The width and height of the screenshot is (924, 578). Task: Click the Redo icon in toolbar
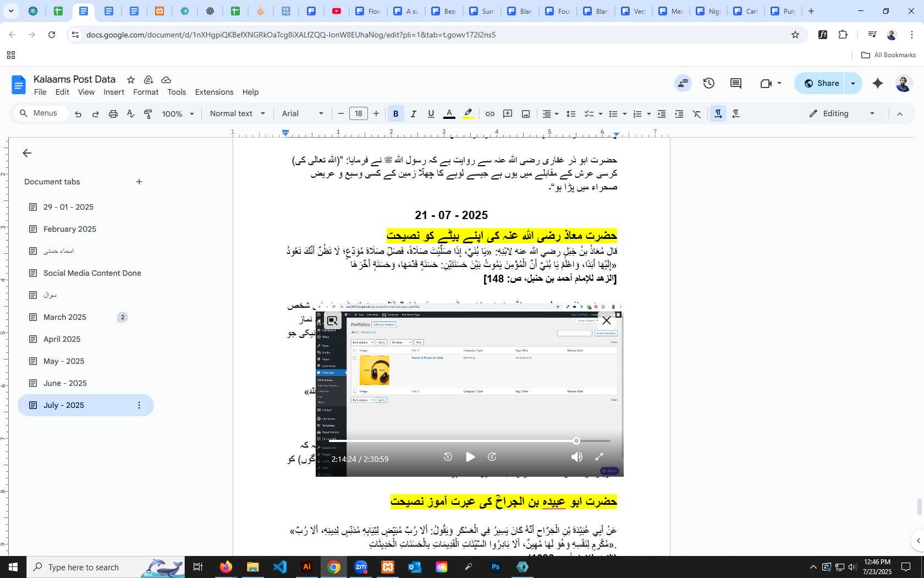(x=96, y=114)
